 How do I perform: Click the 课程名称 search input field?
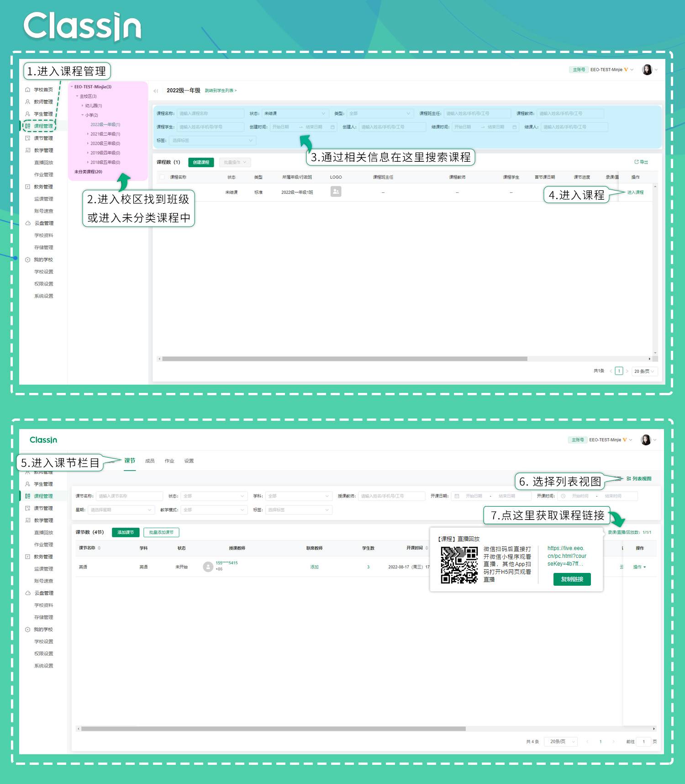pyautogui.click(x=211, y=113)
